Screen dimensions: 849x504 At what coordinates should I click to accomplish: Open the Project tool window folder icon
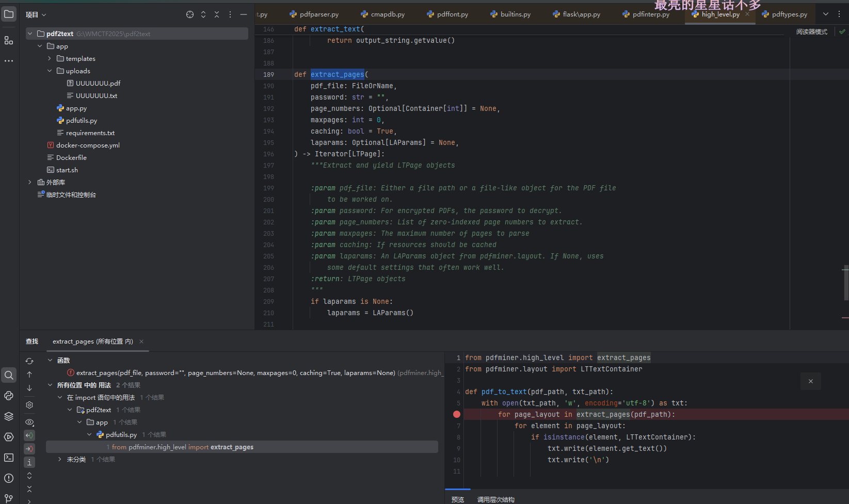[9, 14]
